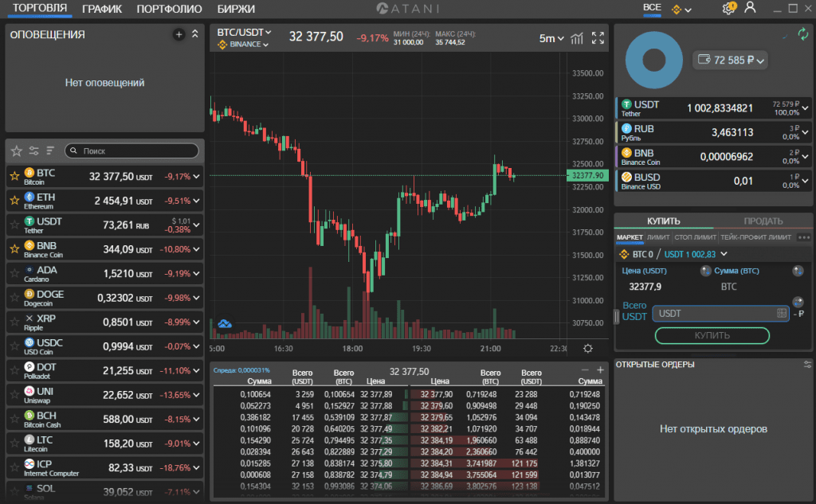Expand the UNI Uniswap row chevron
The width and height of the screenshot is (816, 504).
coord(196,395)
